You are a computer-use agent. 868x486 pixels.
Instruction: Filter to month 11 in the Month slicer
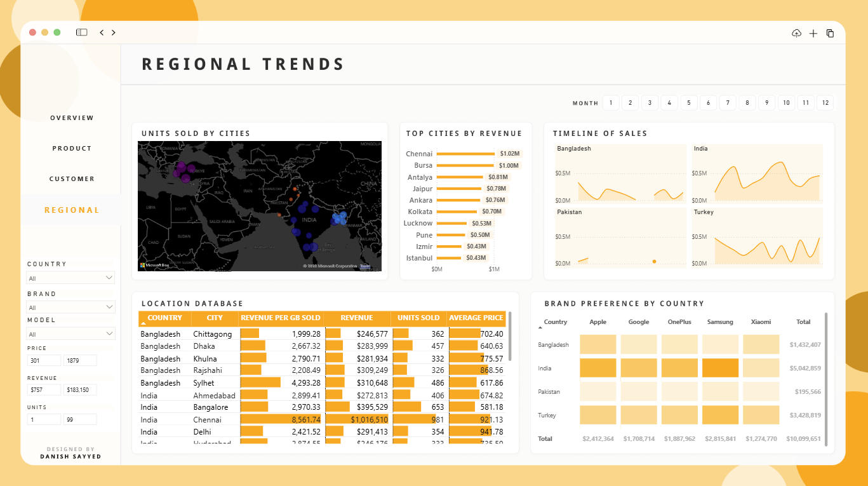point(806,103)
